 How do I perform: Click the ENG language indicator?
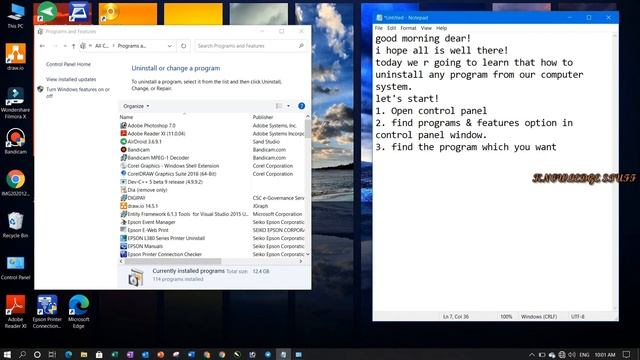584,355
